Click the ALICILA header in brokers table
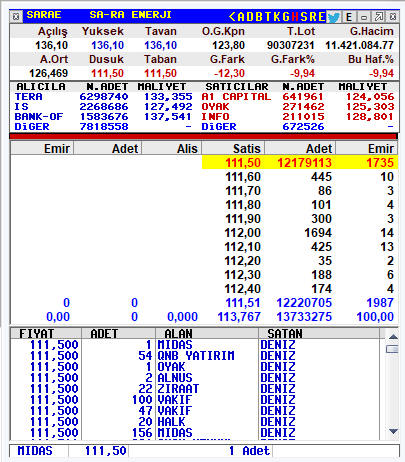 (41, 87)
